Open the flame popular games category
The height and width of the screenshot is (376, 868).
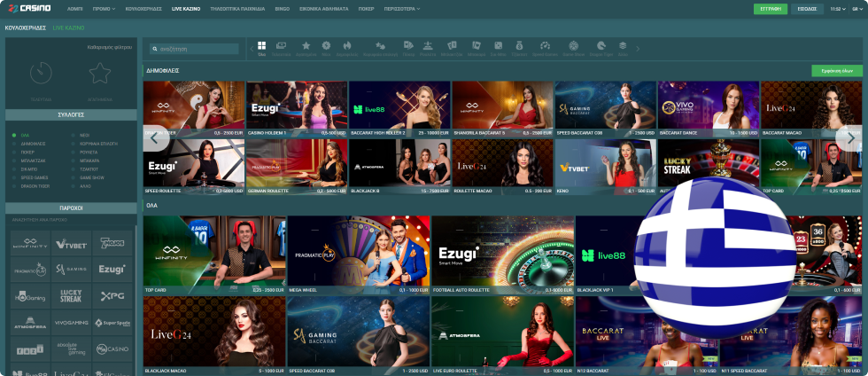point(346,47)
